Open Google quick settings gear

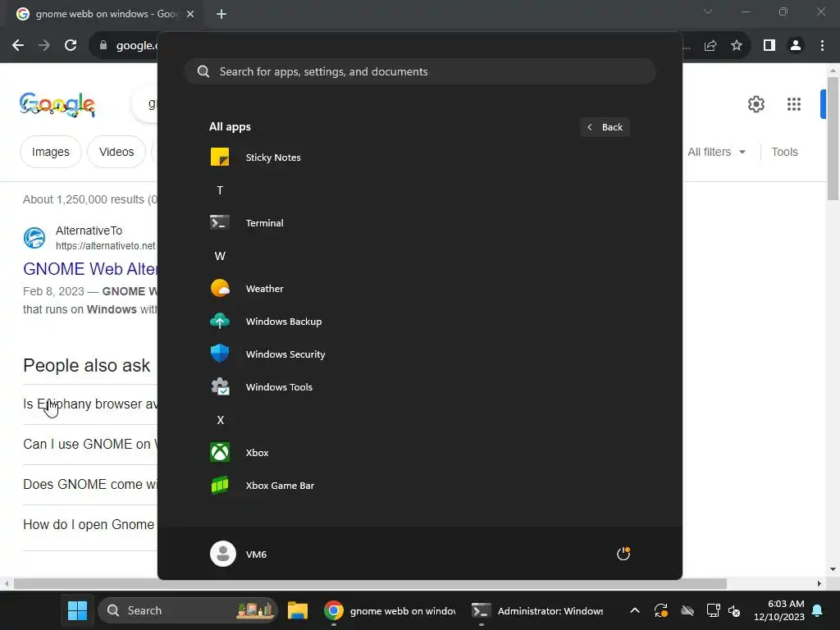pyautogui.click(x=756, y=104)
